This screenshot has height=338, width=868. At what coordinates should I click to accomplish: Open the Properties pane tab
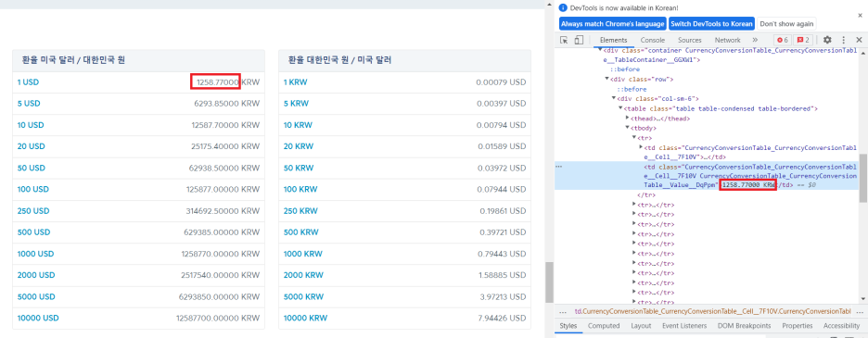[798, 326]
